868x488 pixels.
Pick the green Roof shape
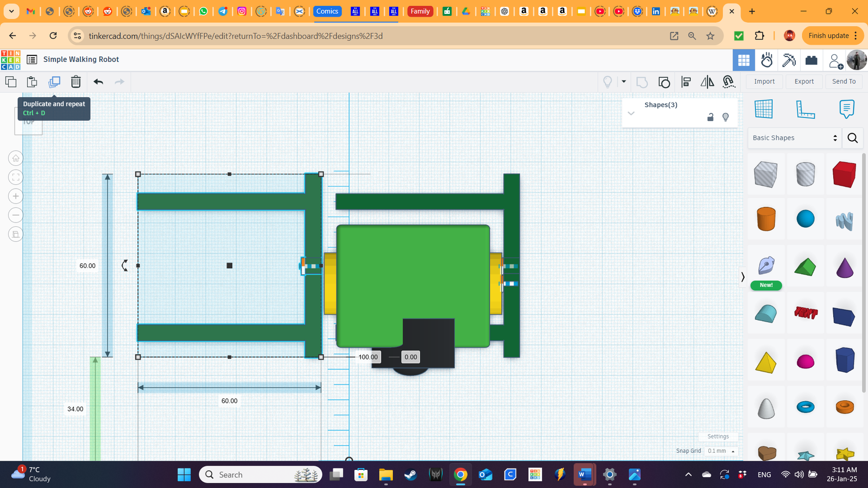pos(806,267)
